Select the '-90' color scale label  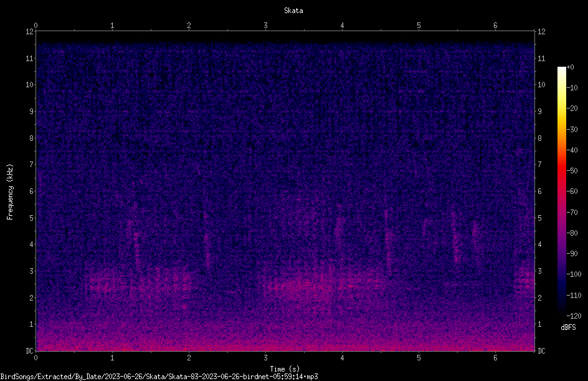point(572,254)
